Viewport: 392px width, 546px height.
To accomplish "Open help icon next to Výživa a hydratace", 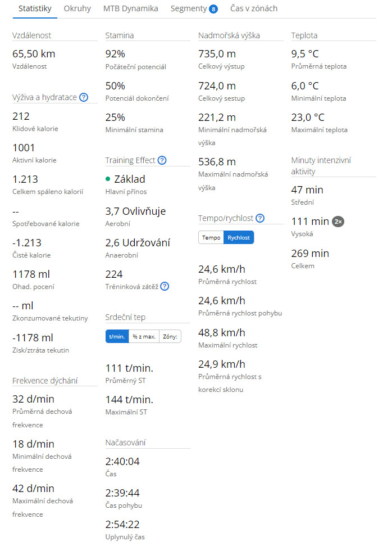I will coord(84,97).
